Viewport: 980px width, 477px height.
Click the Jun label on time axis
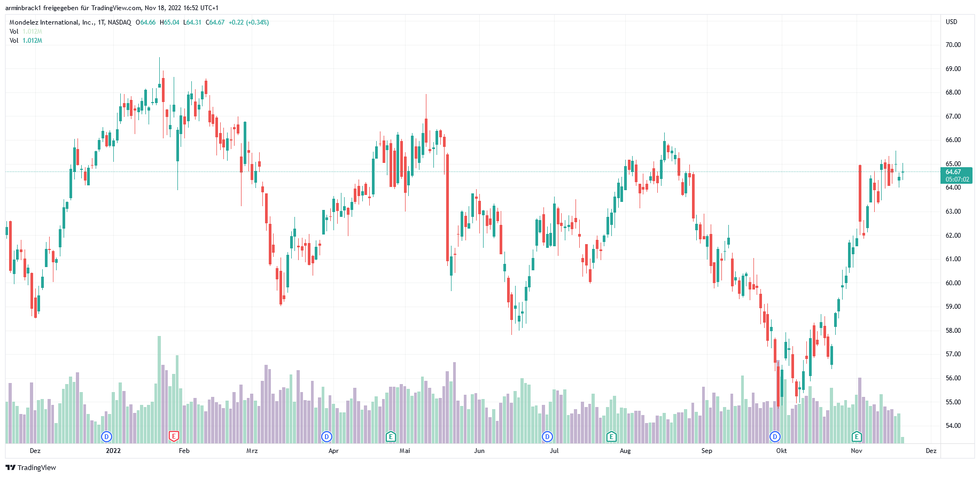pyautogui.click(x=479, y=451)
